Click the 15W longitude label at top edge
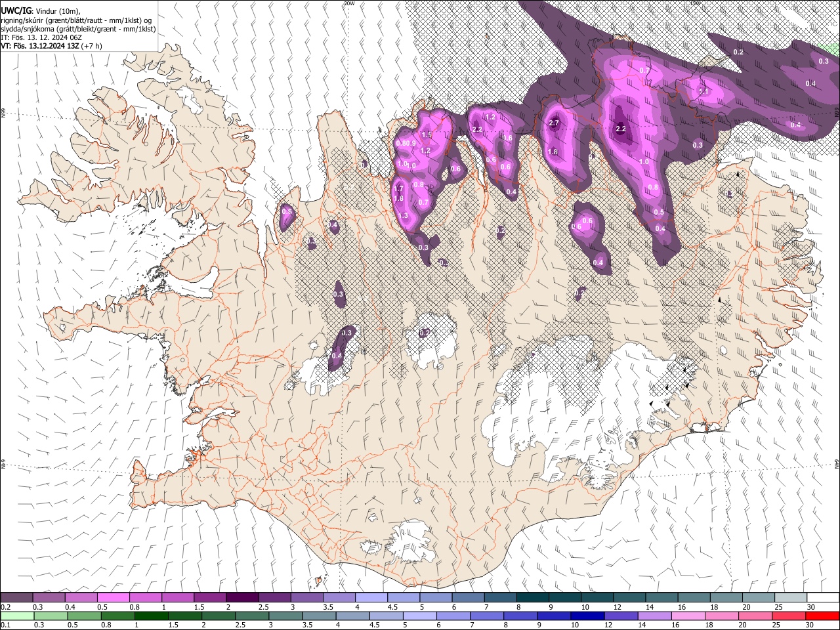 pyautogui.click(x=694, y=3)
